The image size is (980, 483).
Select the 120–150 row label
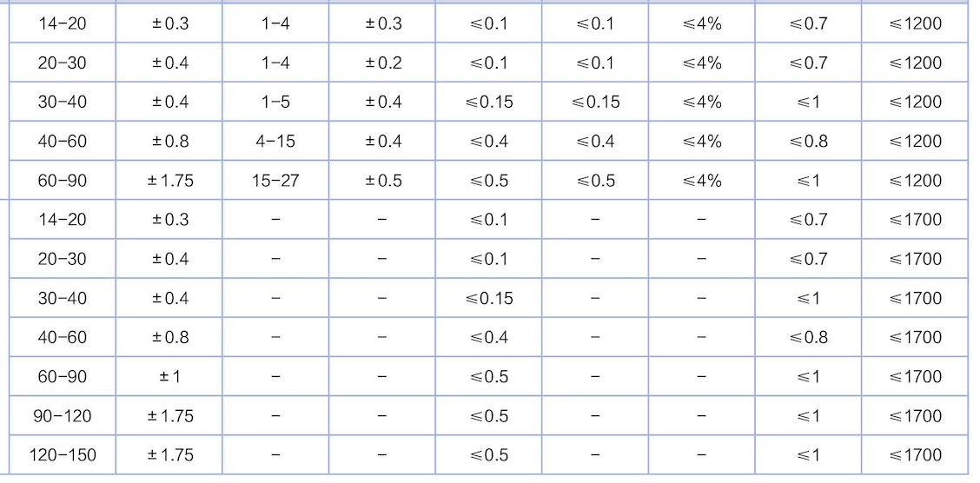coord(63,455)
